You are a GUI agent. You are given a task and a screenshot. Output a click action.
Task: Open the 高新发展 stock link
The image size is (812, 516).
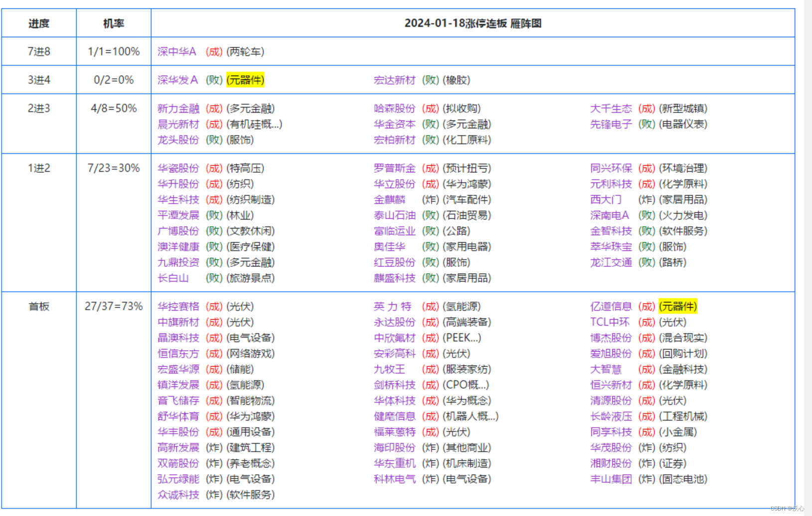[178, 448]
